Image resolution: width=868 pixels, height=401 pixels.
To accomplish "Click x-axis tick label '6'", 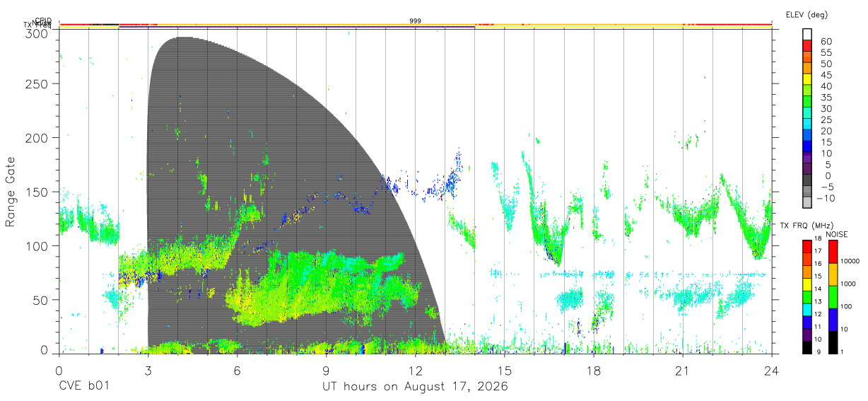I will click(237, 371).
